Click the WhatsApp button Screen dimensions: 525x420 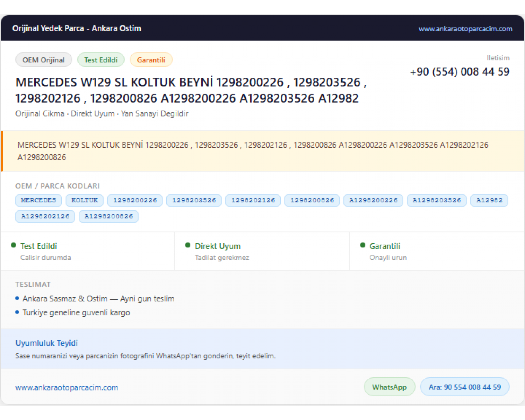coord(390,387)
